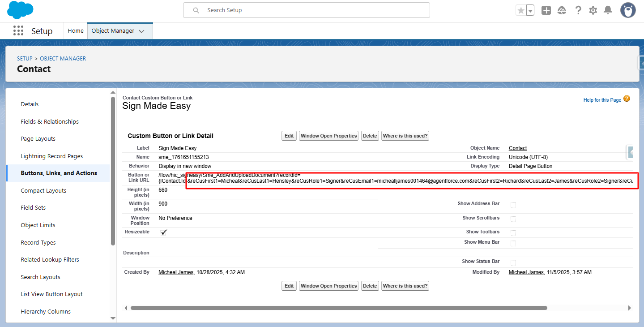Toggle the Show Address Bar checkbox
The width and height of the screenshot is (644, 327).
513,205
